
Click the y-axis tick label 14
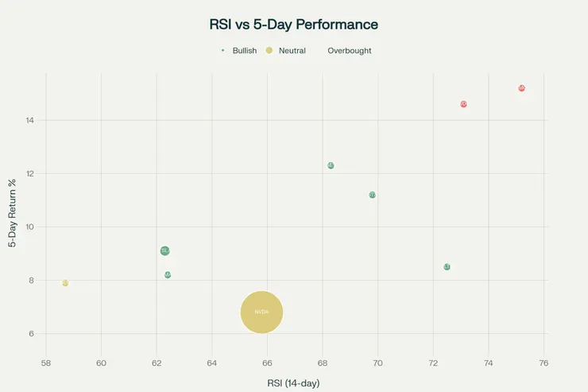pyautogui.click(x=29, y=120)
